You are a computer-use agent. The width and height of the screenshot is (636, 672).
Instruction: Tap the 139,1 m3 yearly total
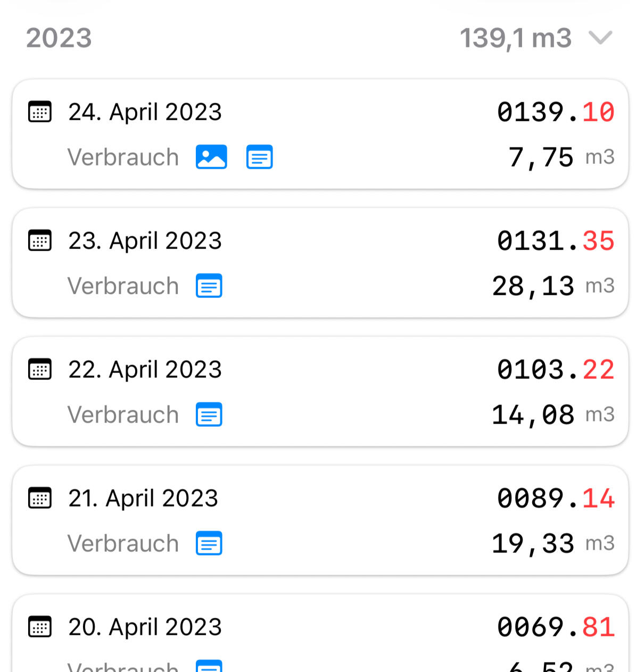tap(515, 38)
